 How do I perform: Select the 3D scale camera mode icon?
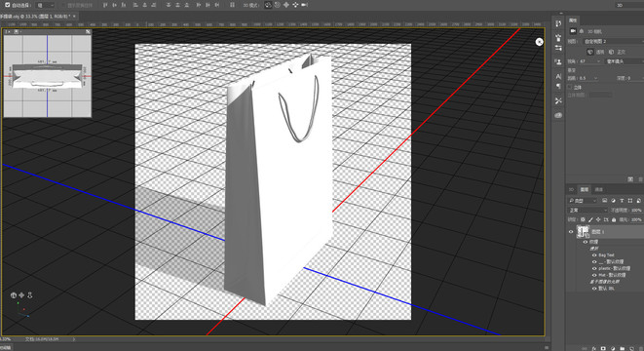click(304, 5)
